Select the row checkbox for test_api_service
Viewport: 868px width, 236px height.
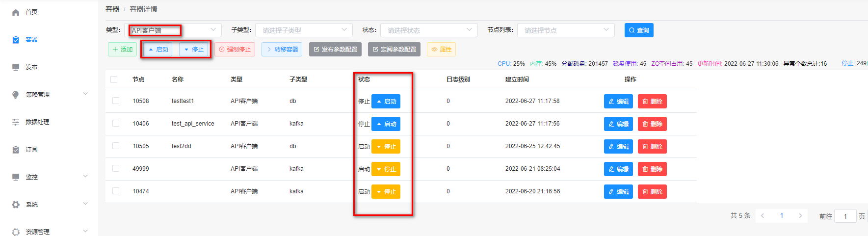(x=116, y=124)
